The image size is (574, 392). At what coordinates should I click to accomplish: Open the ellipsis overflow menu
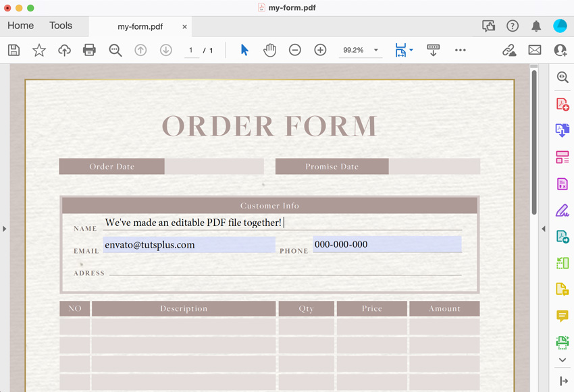click(x=460, y=49)
